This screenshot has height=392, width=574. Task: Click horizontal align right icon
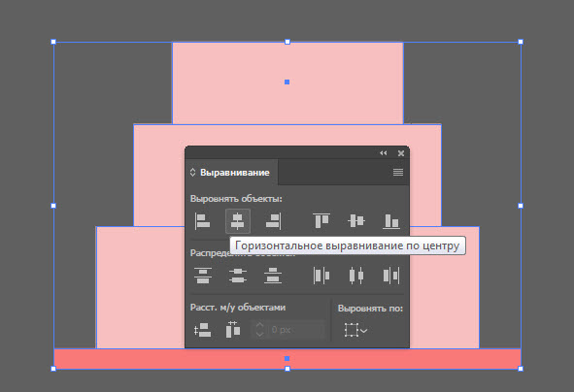(x=274, y=221)
